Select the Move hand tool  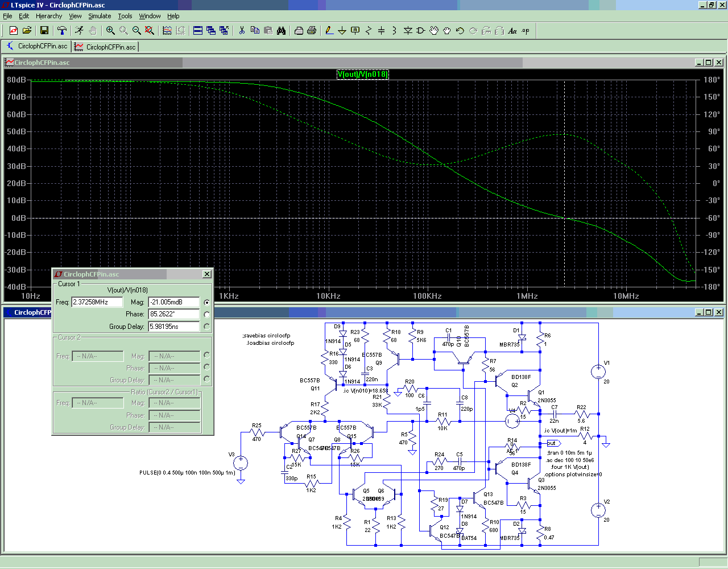pyautogui.click(x=434, y=31)
